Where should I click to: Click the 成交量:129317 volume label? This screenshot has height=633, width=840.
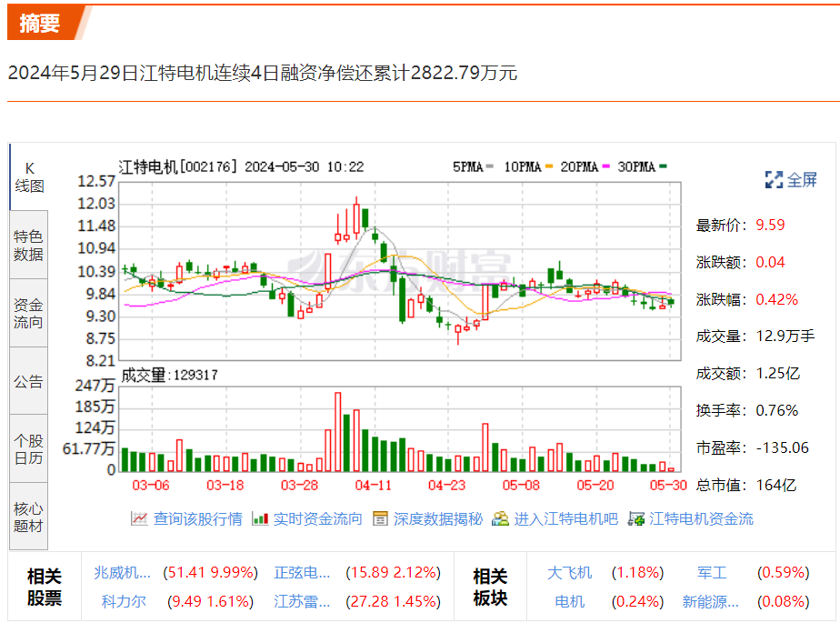pos(169,376)
